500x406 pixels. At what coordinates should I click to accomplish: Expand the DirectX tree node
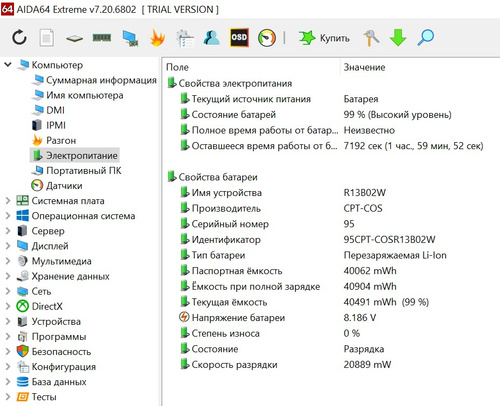point(8,306)
